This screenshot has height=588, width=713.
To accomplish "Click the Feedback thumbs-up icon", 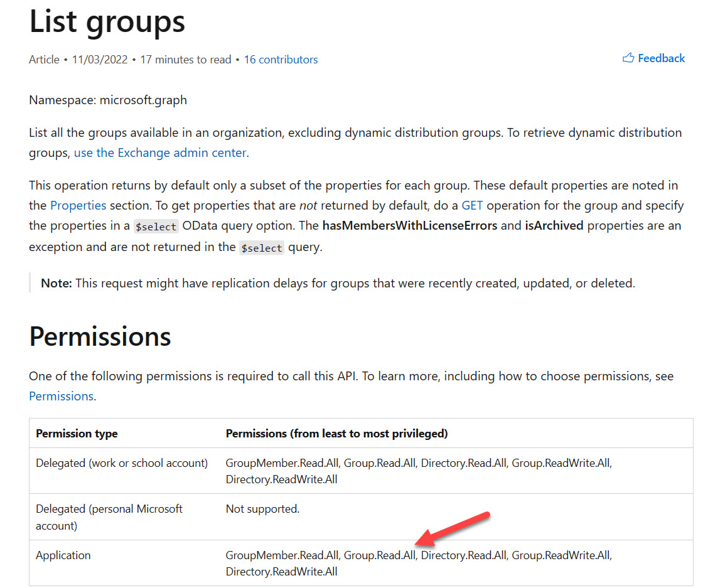I will point(628,58).
